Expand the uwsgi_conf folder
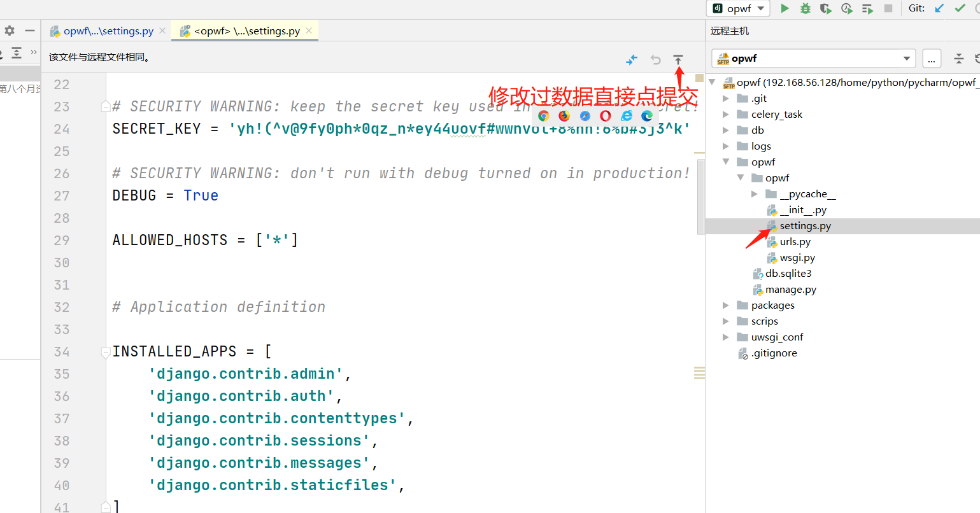This screenshot has height=513, width=980. point(726,337)
